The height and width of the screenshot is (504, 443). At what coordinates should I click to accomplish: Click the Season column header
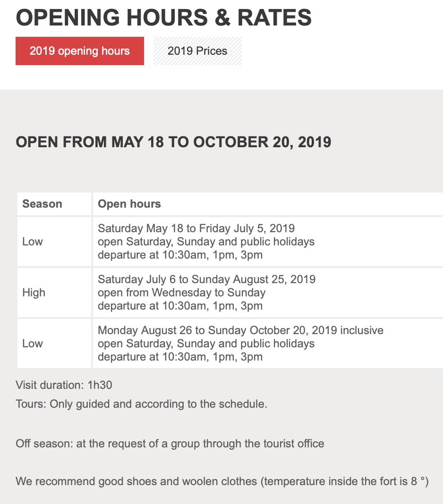(42, 204)
